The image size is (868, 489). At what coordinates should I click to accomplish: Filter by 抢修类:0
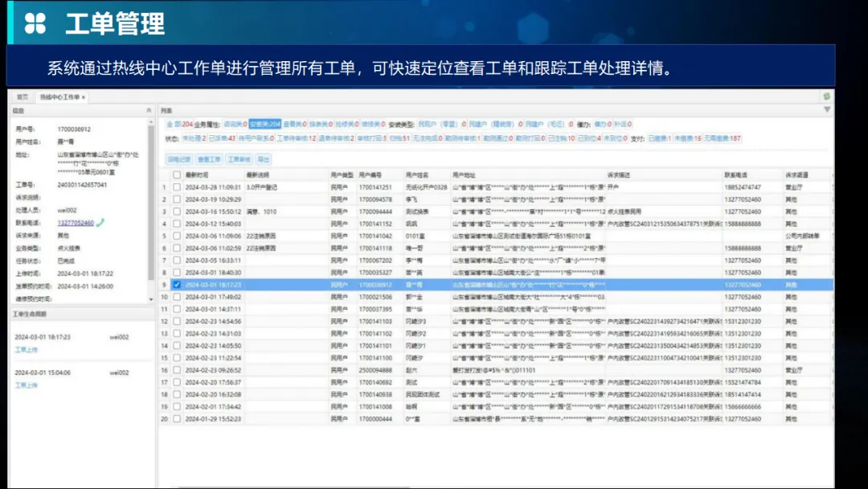click(x=347, y=124)
